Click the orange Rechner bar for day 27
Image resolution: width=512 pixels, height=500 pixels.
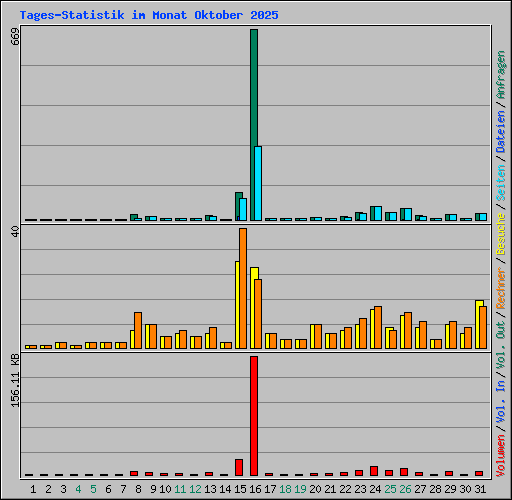click(423, 335)
